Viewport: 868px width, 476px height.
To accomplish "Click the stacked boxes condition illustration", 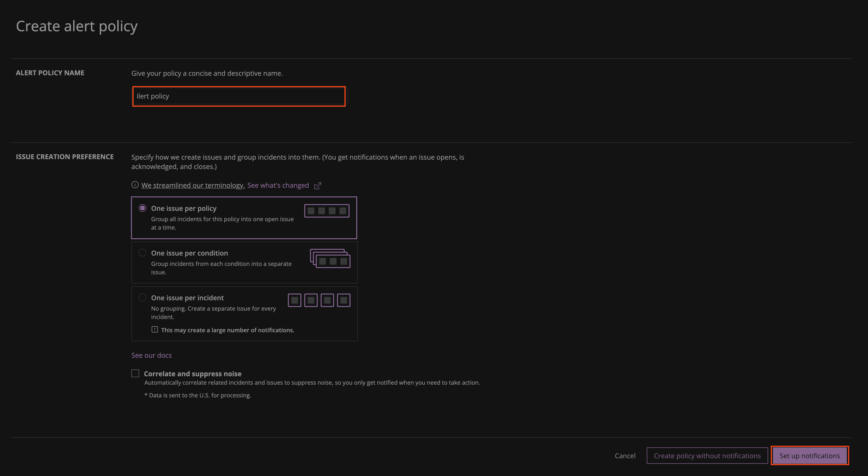I will coord(330,258).
